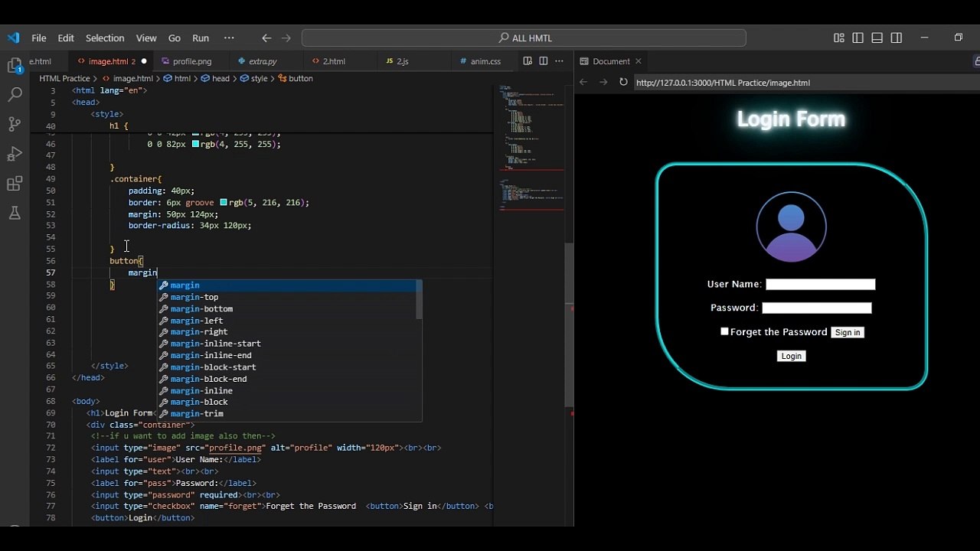Split the editor to the right
This screenshot has height=551, width=980.
point(544,61)
